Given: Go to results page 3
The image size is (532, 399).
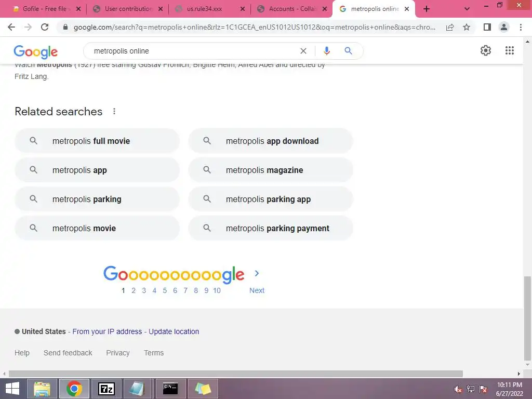Looking at the screenshot, I should (x=144, y=290).
